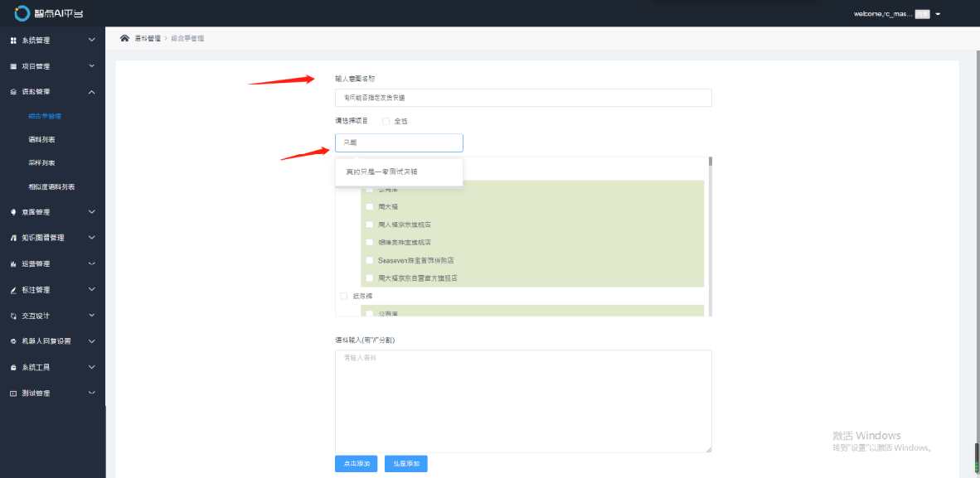This screenshot has height=478, width=980.
Task: Expand the 测试管理 menu chevron
Action: click(x=92, y=393)
